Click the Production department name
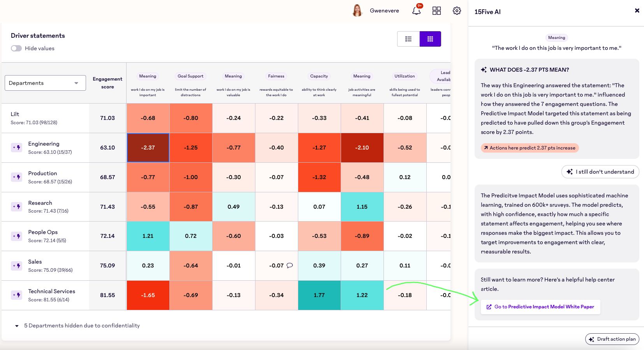644x350 pixels. tap(42, 173)
